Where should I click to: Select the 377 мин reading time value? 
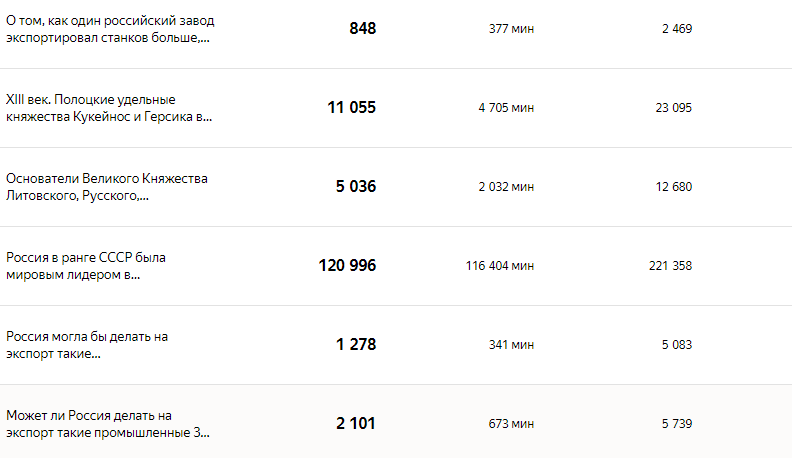pyautogui.click(x=511, y=29)
